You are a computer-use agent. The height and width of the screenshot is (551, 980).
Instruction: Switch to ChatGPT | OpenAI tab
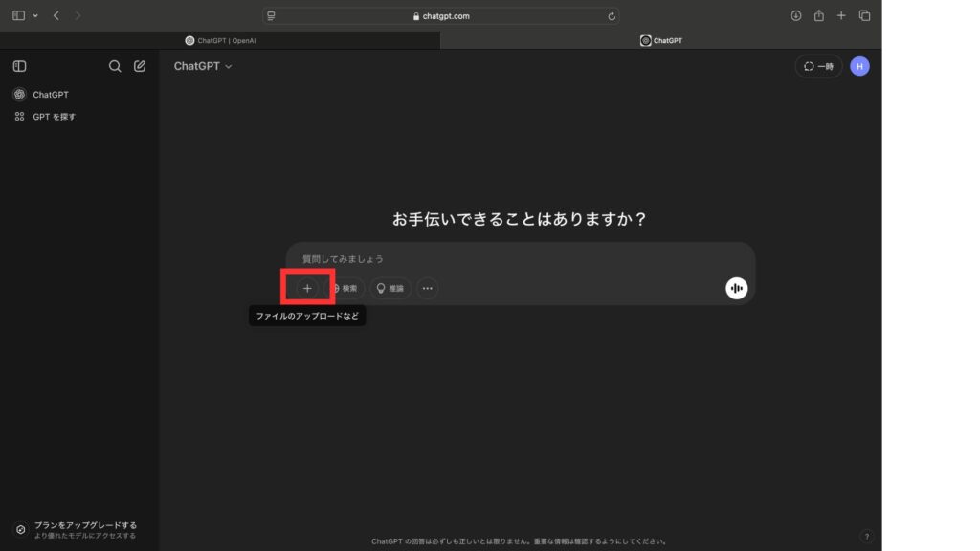[220, 40]
